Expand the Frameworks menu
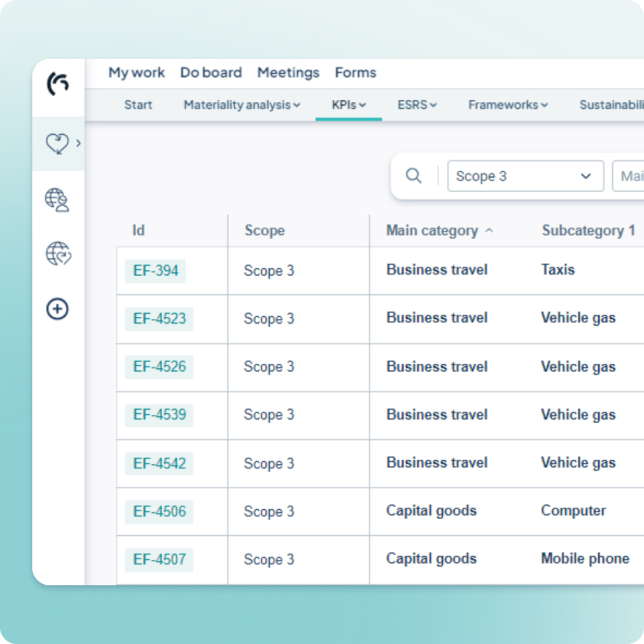This screenshot has height=644, width=644. pos(508,105)
